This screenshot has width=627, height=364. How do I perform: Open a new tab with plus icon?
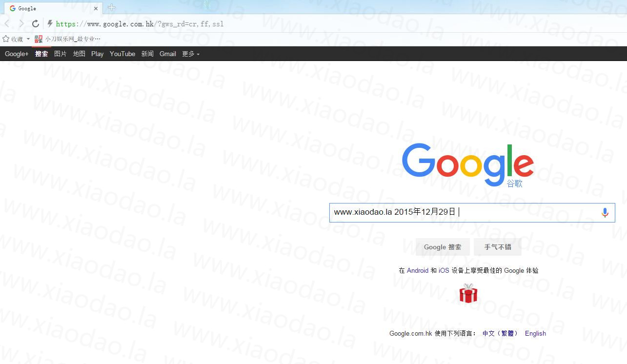112,7
